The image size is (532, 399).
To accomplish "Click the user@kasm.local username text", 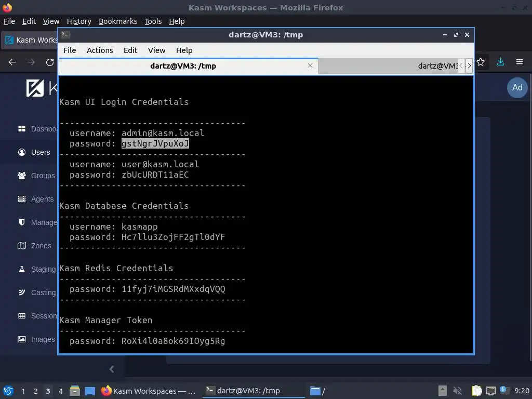I will pyautogui.click(x=160, y=164).
